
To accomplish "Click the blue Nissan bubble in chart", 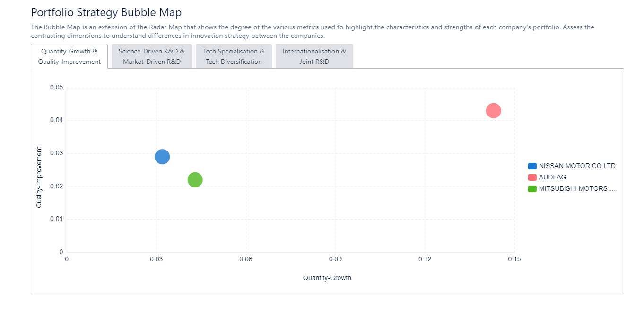I will (162, 157).
